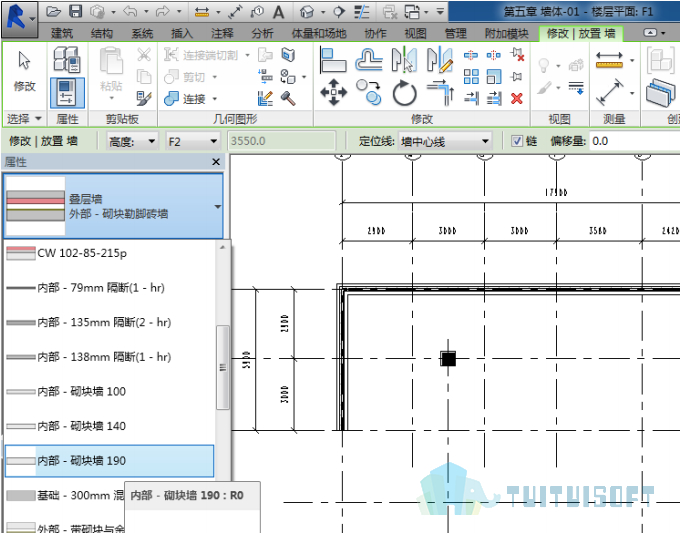Open the Annotate ribbon tab

[x=222, y=33]
